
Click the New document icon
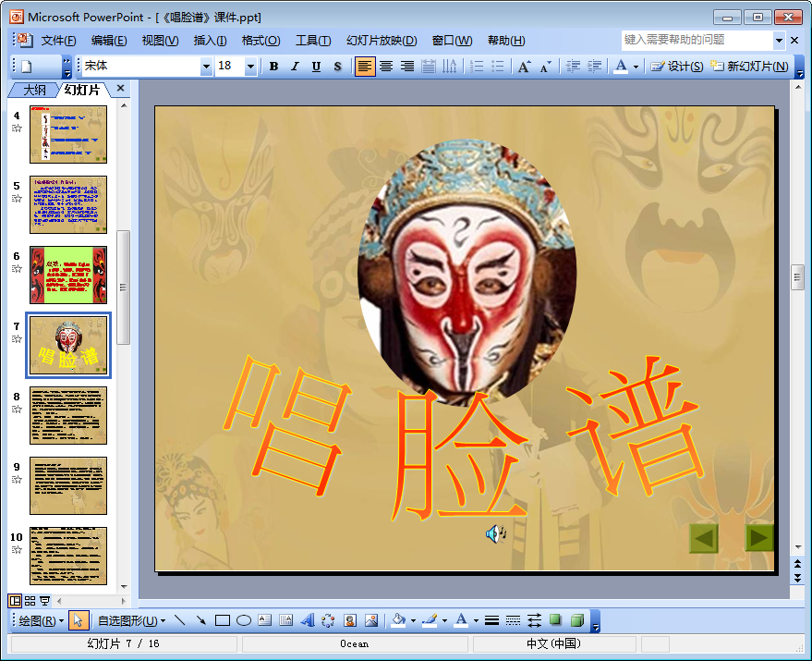point(27,67)
